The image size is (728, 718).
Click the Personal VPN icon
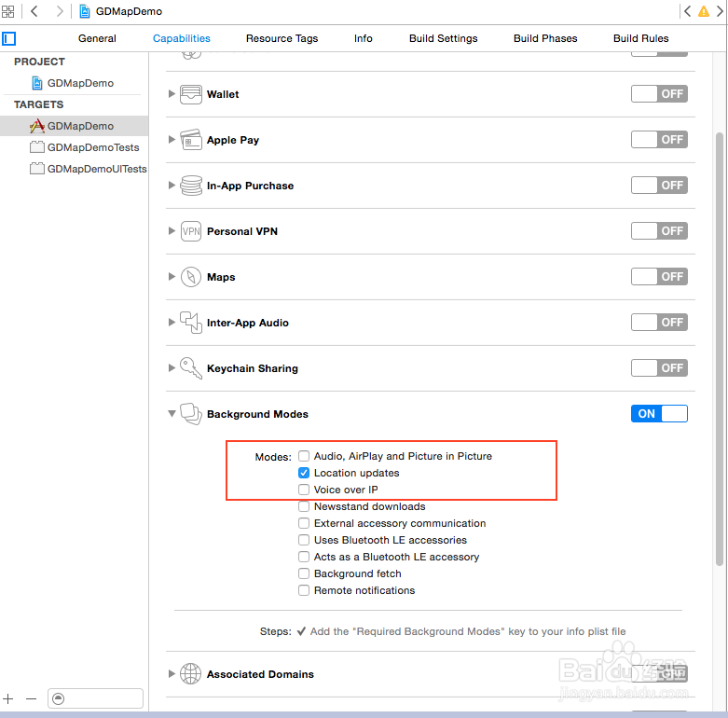coord(191,231)
